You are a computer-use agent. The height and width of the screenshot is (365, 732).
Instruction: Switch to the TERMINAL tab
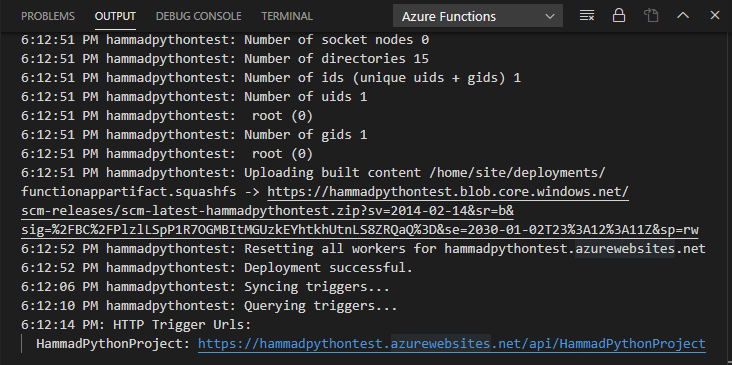point(287,16)
